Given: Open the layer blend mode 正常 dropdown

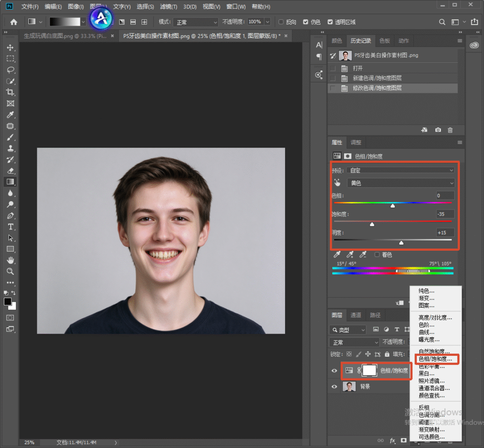Looking at the screenshot, I should pyautogui.click(x=354, y=343).
